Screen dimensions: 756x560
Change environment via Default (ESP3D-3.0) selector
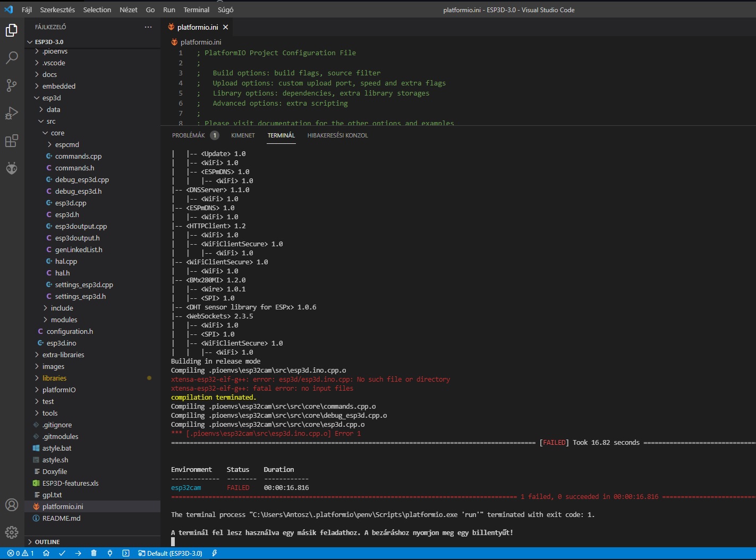[170, 553]
